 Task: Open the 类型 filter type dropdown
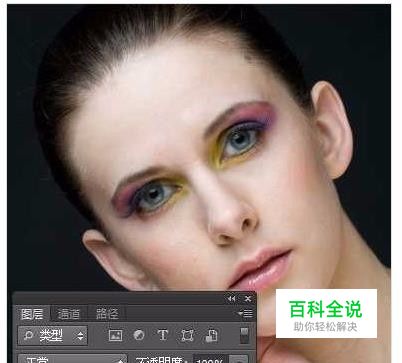[52, 335]
